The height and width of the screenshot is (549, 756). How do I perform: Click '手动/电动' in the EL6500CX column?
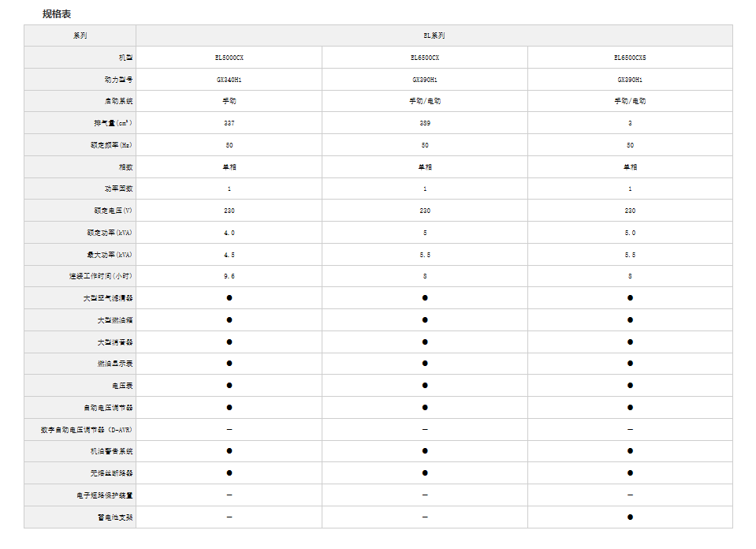pos(425,101)
